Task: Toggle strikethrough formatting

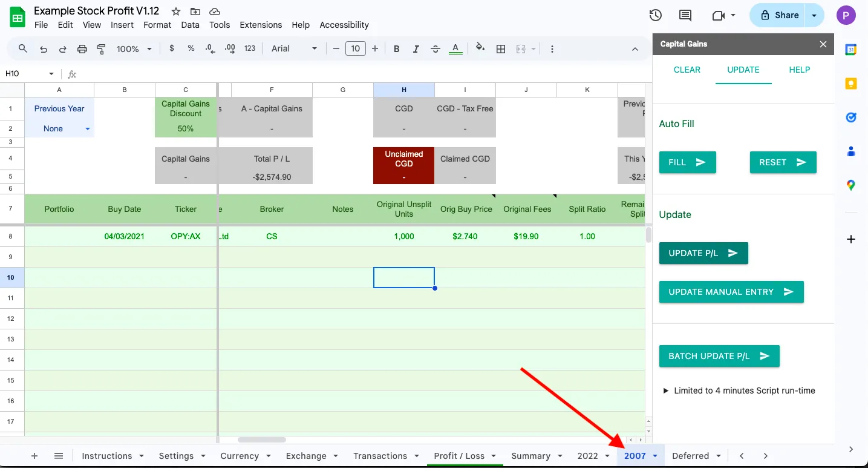Action: pyautogui.click(x=436, y=49)
